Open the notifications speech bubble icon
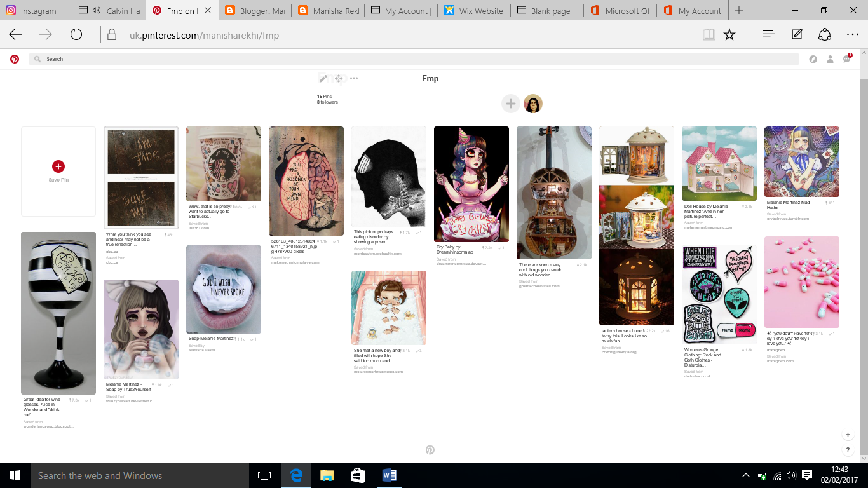868x488 pixels. tap(847, 58)
